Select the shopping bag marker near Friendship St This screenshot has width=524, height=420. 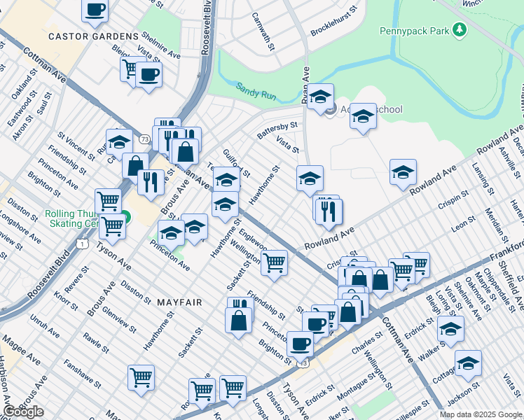239,323
